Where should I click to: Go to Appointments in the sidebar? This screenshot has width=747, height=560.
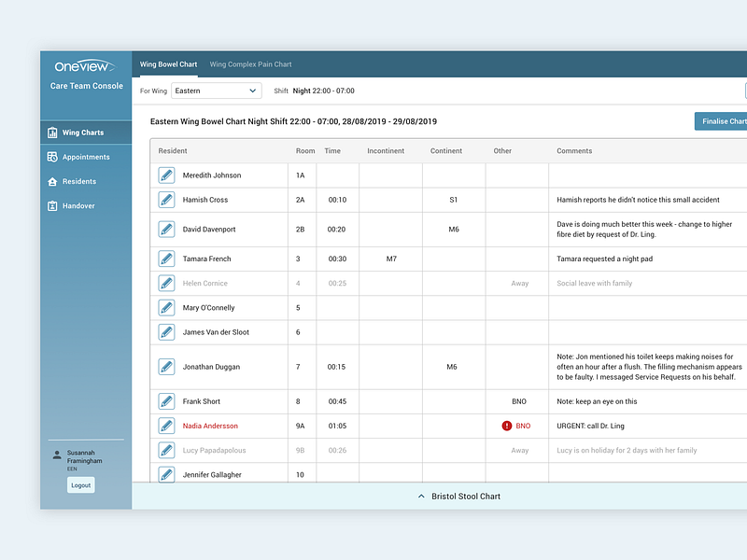point(86,157)
